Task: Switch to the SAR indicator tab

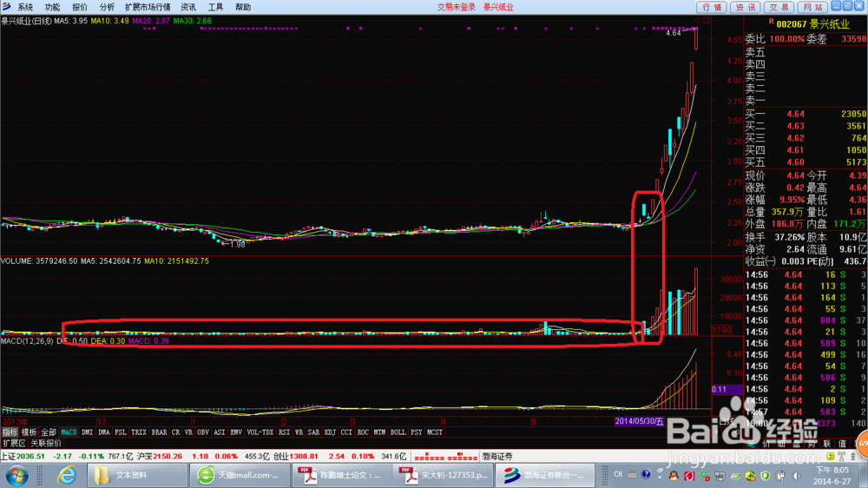Action: coord(313,432)
